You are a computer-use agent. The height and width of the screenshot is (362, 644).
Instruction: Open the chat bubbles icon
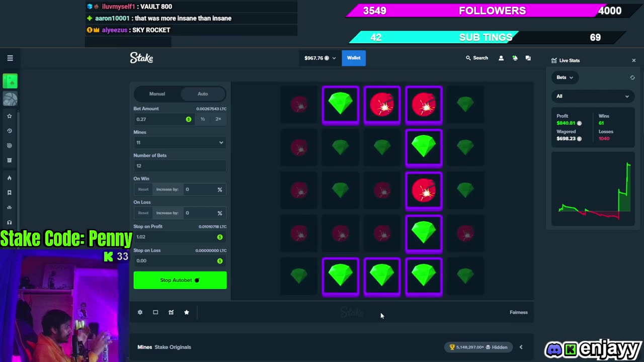point(528,58)
